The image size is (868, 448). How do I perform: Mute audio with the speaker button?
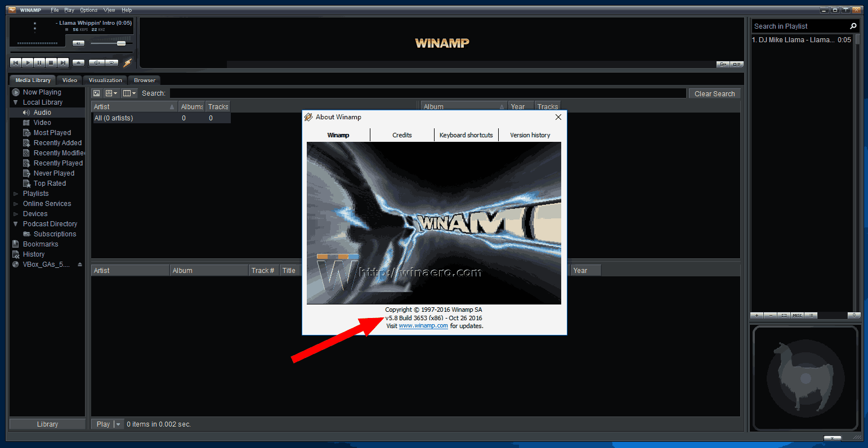[x=79, y=43]
